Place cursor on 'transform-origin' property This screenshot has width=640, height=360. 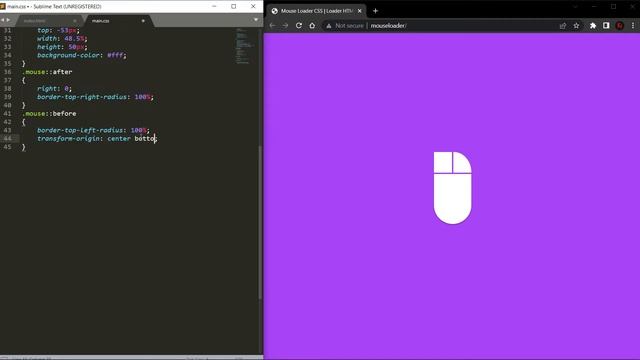tap(68, 138)
